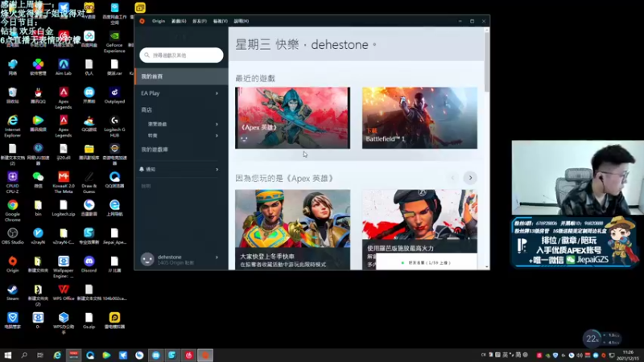Screen dimensions: 644x362
Task: Expand the 通知 chevron
Action: [217, 169]
